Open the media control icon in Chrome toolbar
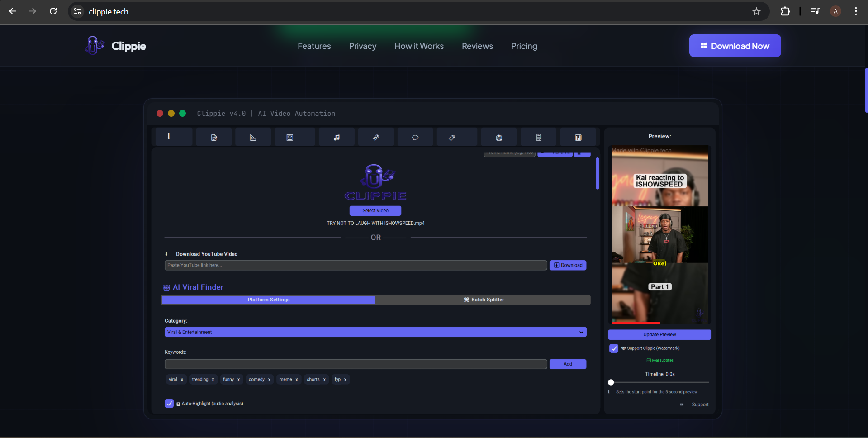 click(815, 11)
